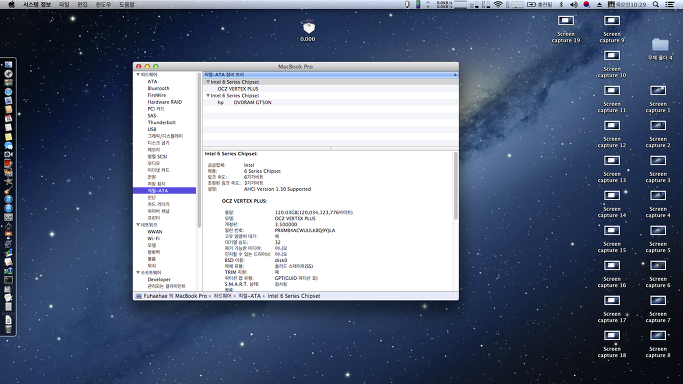This screenshot has width=683, height=384.
Task: Select the Screen capture 11 desktop icon
Action: 612,91
